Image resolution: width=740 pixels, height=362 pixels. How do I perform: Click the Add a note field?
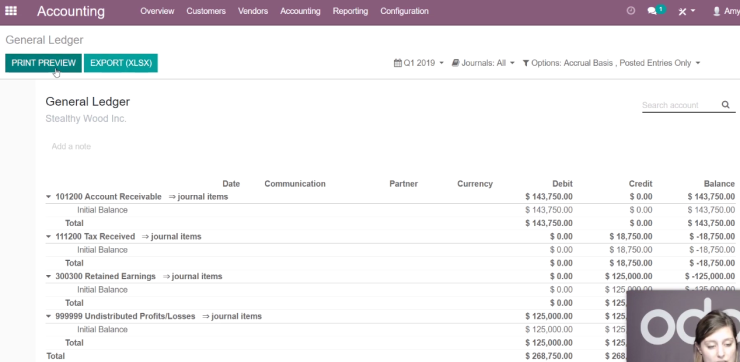[71, 146]
